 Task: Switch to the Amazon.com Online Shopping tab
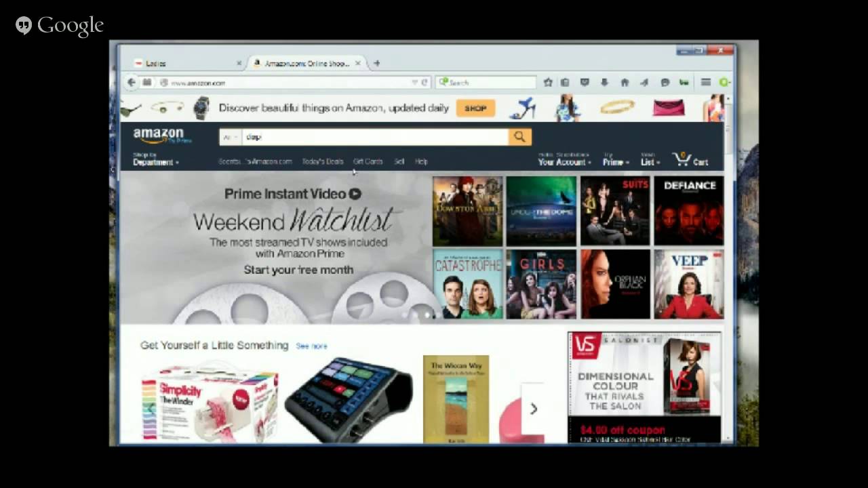coord(307,63)
